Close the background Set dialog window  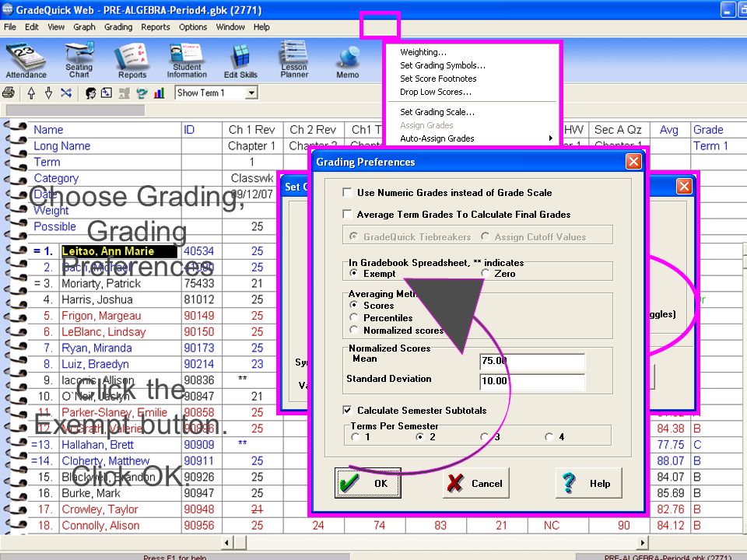[684, 186]
